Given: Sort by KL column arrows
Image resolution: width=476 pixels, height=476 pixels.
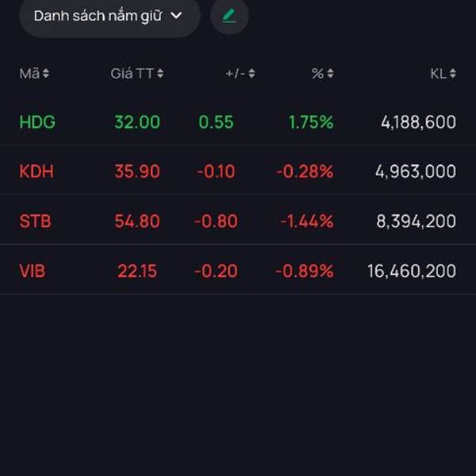Looking at the screenshot, I should click(453, 74).
